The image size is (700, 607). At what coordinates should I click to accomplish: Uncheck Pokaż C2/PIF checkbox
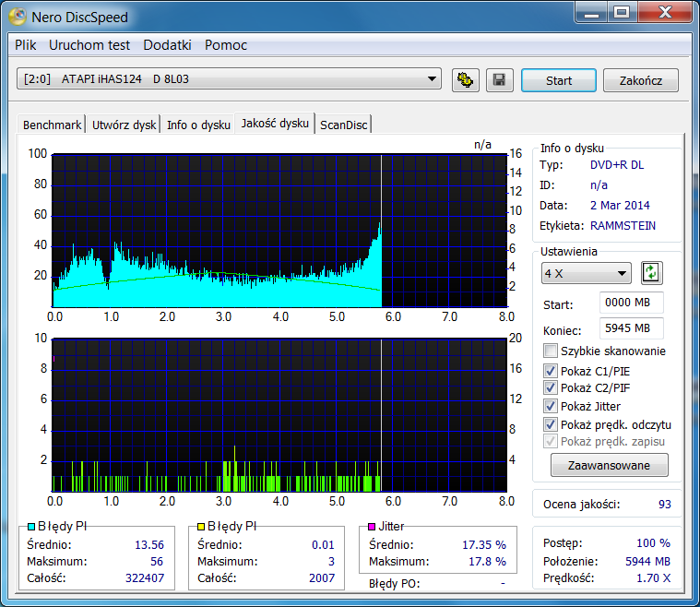pyautogui.click(x=551, y=387)
